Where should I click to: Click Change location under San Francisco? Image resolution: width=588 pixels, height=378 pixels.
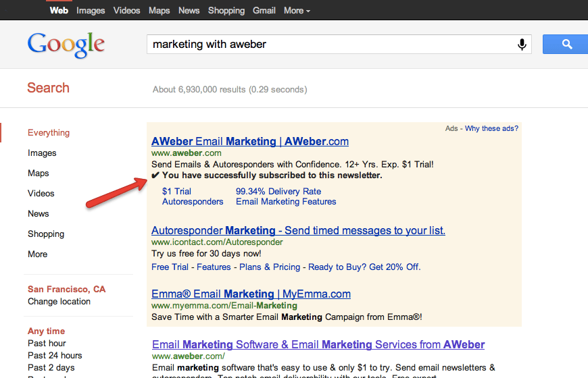[59, 301]
